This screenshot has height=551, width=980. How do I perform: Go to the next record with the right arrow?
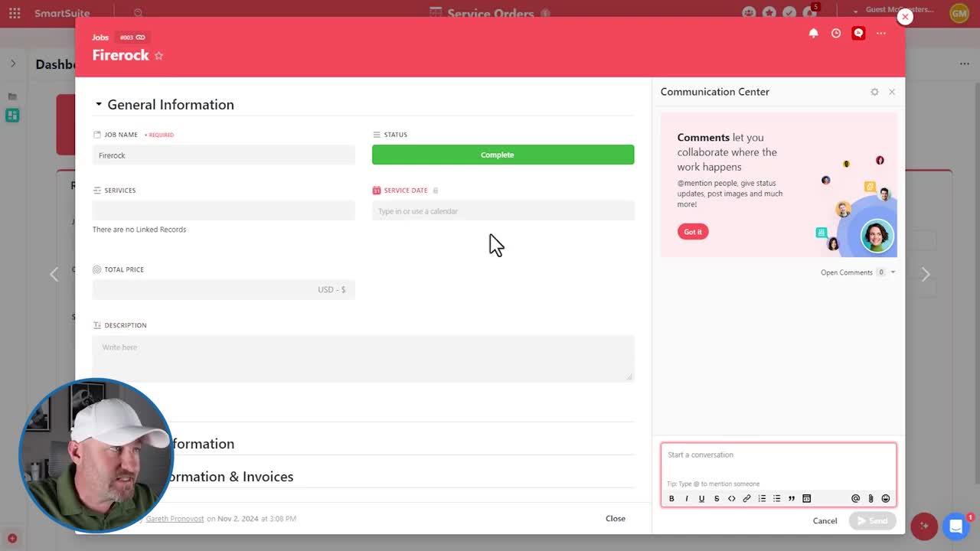(926, 274)
